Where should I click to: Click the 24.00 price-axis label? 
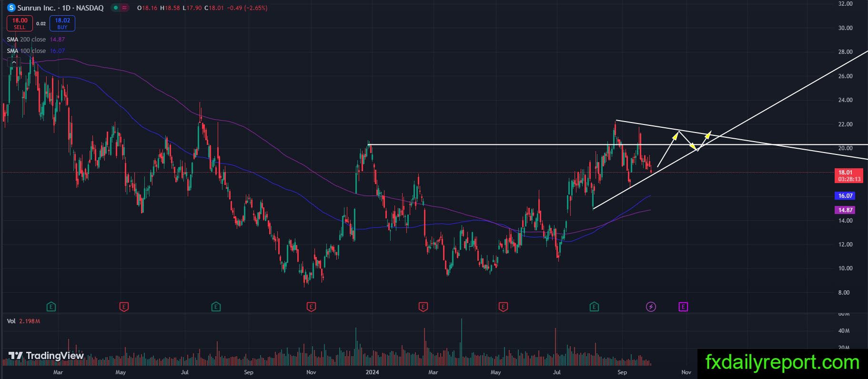(x=845, y=100)
